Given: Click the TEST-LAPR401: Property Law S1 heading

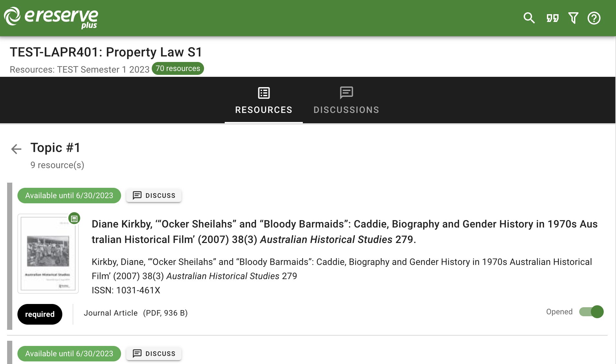Looking at the screenshot, I should coord(106,52).
